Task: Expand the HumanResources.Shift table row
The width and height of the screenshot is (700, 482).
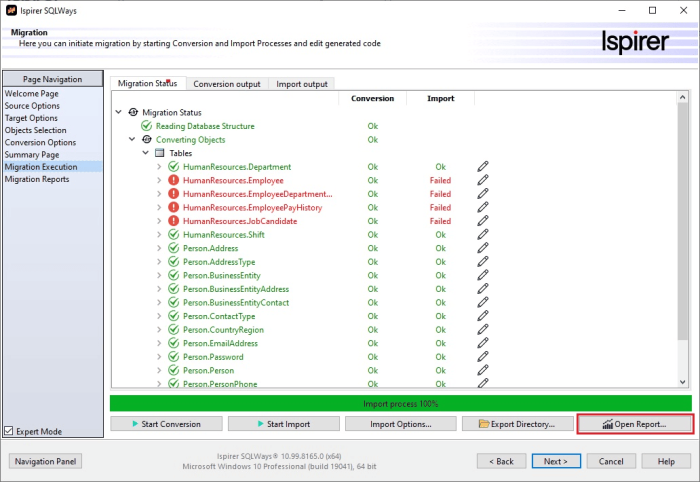Action: (x=159, y=235)
